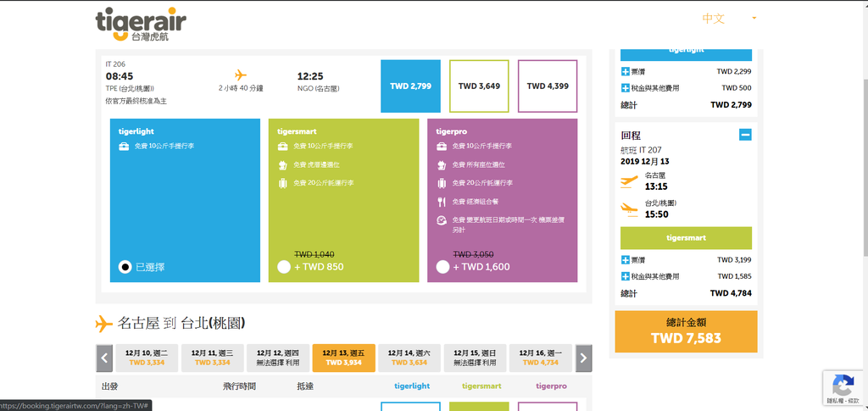
Task: Click the green tigersmart bar in the sidebar
Action: point(686,238)
